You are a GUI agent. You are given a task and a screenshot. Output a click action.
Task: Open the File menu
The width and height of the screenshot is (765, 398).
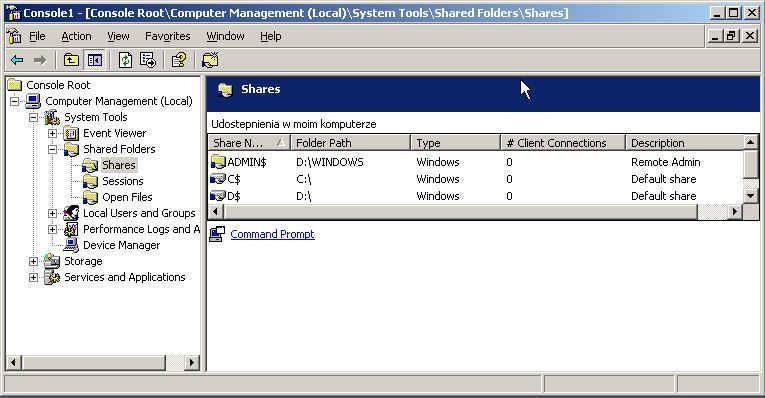pyautogui.click(x=37, y=36)
